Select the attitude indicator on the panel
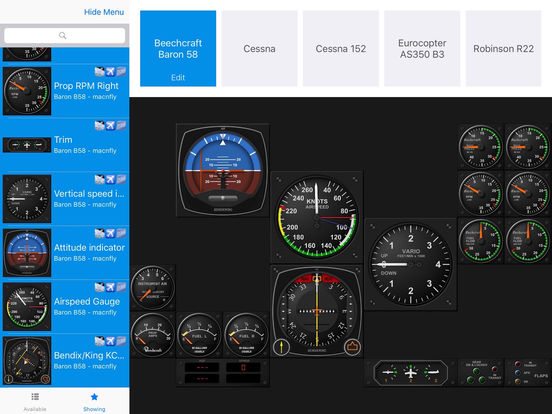552x414 pixels. [222, 170]
